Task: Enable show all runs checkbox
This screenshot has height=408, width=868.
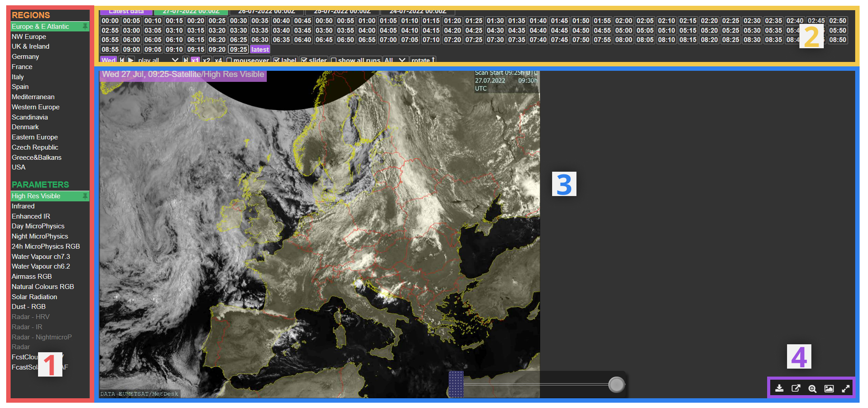Action: (334, 60)
